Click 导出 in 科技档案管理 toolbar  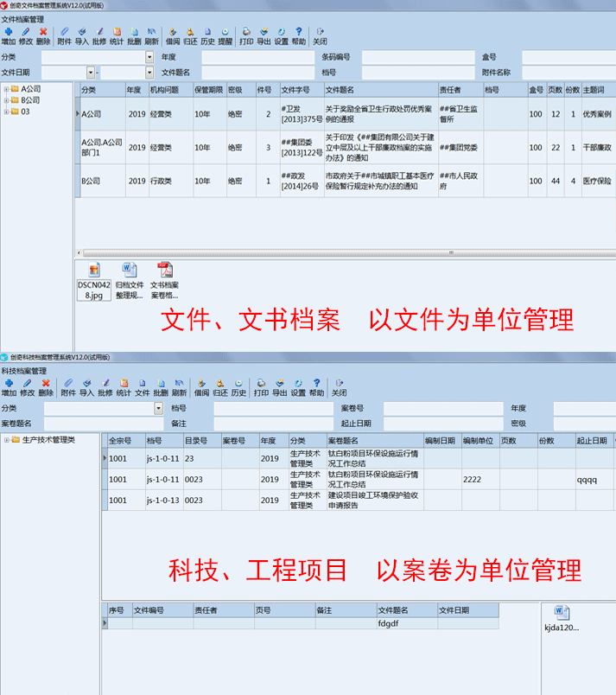tap(279, 388)
